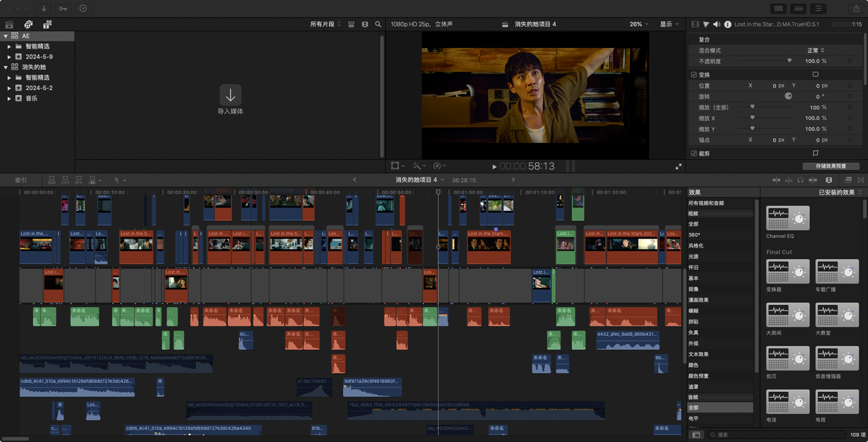The width and height of the screenshot is (868, 442).
Task: Click the share export icon
Action: [x=856, y=8]
